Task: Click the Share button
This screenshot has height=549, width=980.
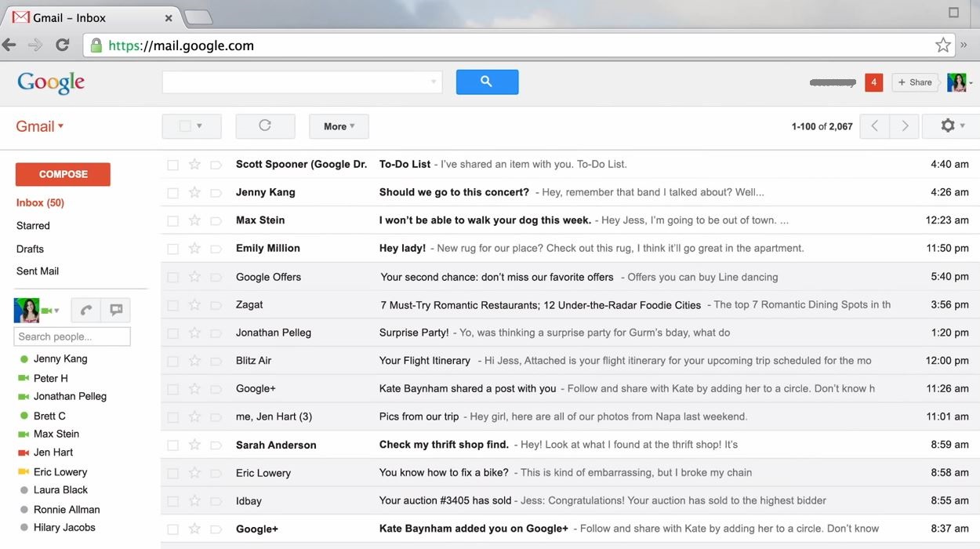Action: (915, 82)
